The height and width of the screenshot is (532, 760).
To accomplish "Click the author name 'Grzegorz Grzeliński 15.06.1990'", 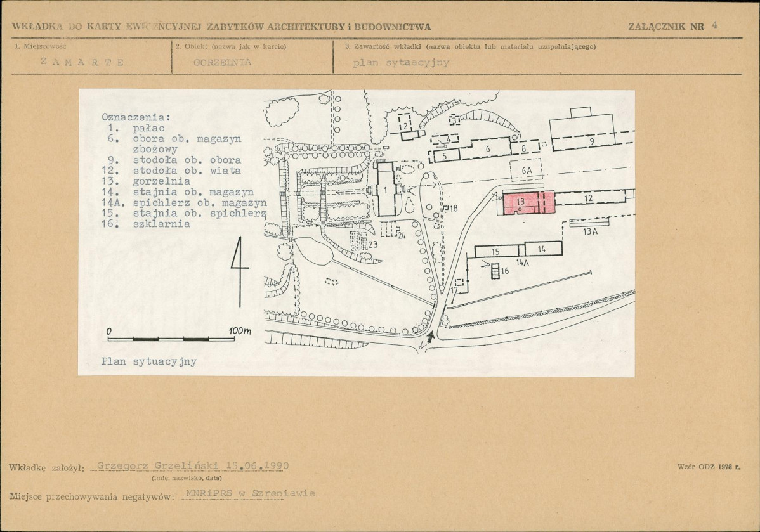I will [190, 466].
